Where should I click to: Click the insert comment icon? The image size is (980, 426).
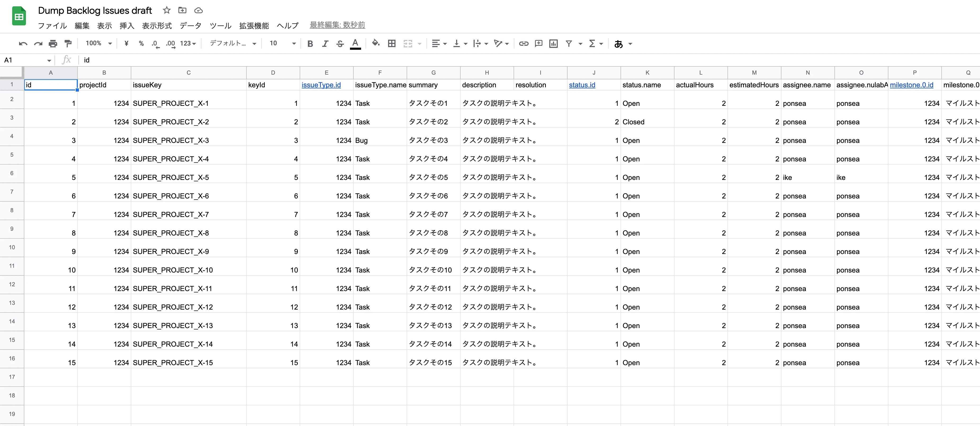pos(538,44)
